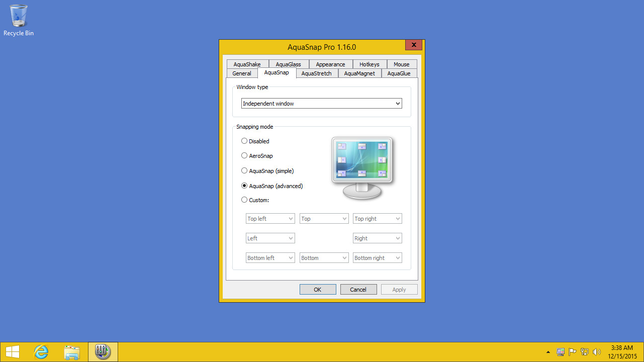Click the AquaSnap monitor icon in system tray
The height and width of the screenshot is (362, 644).
[560, 351]
